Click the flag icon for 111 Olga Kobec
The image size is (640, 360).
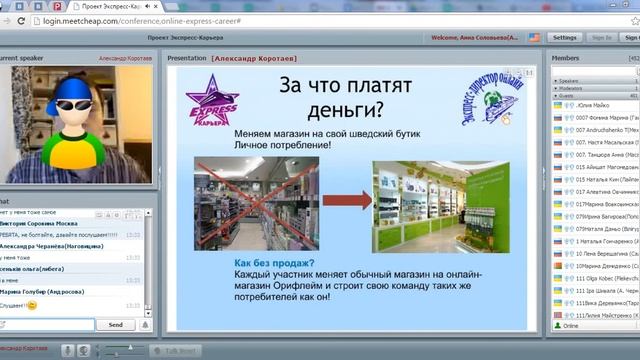coord(558,278)
